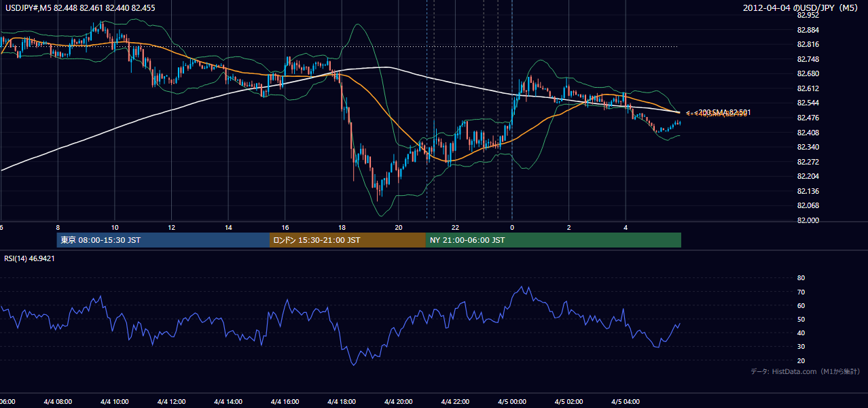The width and height of the screenshot is (868, 408).
Task: Click the 82.748 price axis label
Action: coord(808,59)
